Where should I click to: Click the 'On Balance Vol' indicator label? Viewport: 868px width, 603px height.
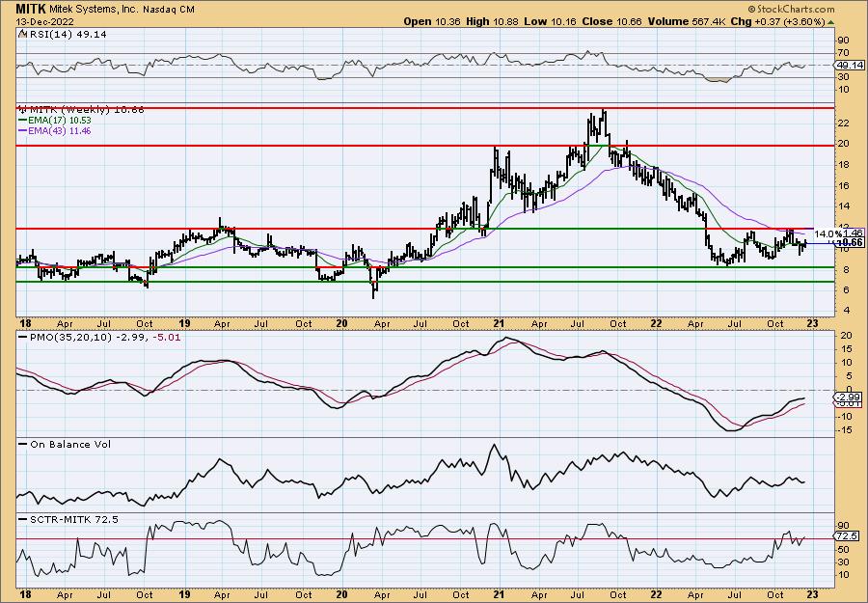[x=69, y=444]
